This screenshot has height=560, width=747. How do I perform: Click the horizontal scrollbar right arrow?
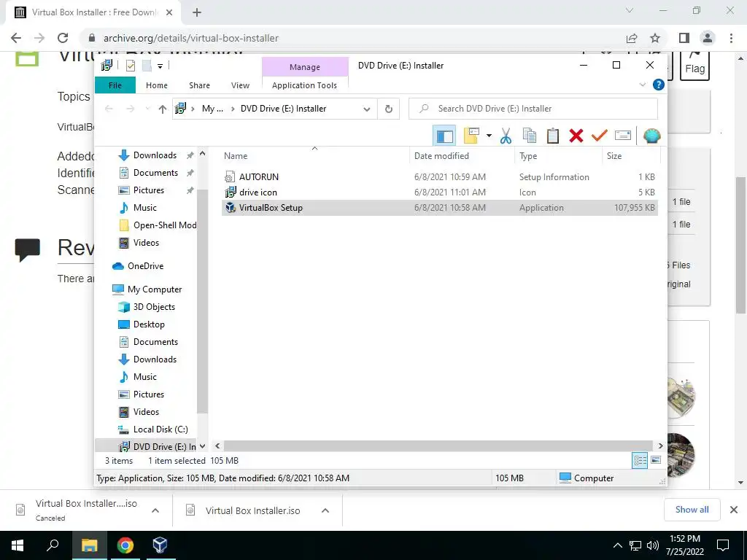point(660,446)
